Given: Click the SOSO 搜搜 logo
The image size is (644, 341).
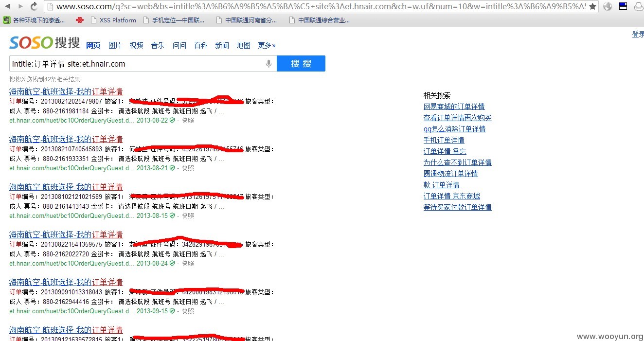Looking at the screenshot, I should tap(44, 43).
